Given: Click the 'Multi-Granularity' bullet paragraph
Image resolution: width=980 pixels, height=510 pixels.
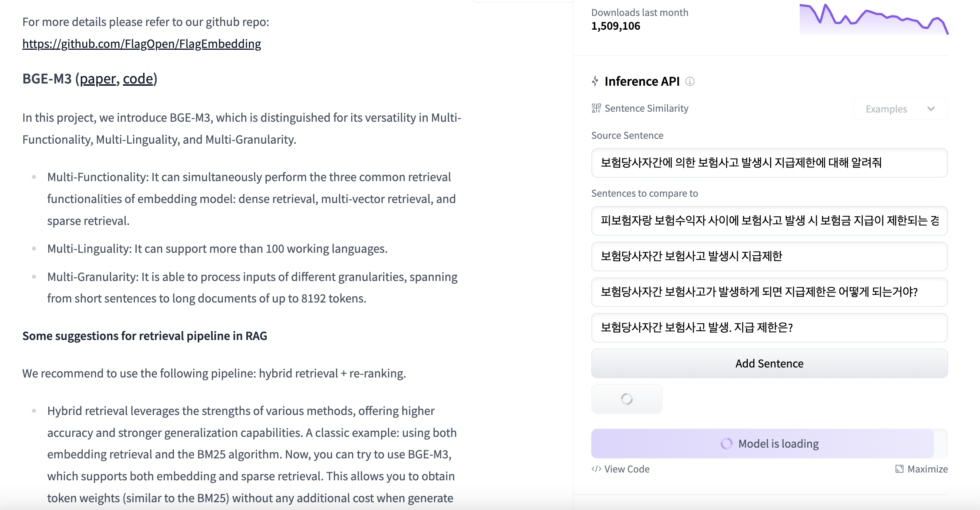Looking at the screenshot, I should (252, 287).
